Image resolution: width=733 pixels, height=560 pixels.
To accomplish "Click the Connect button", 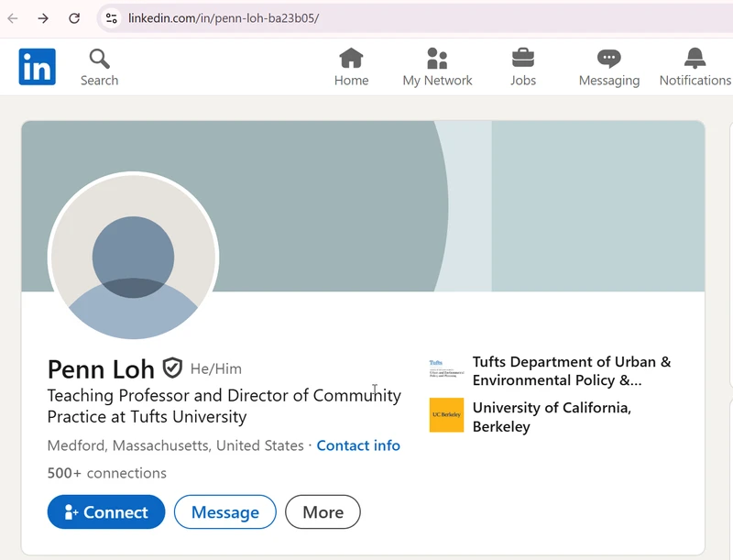I will pyautogui.click(x=106, y=511).
